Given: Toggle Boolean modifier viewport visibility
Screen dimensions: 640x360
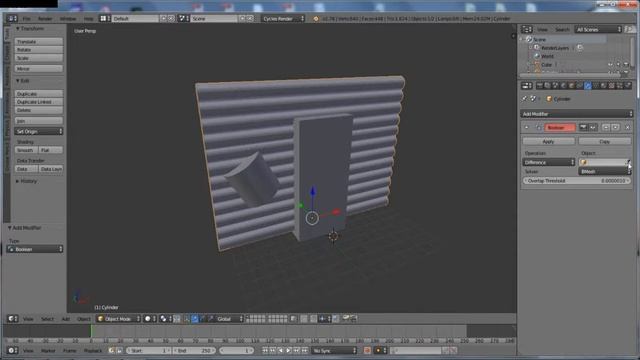Looking at the screenshot, I should click(x=592, y=128).
